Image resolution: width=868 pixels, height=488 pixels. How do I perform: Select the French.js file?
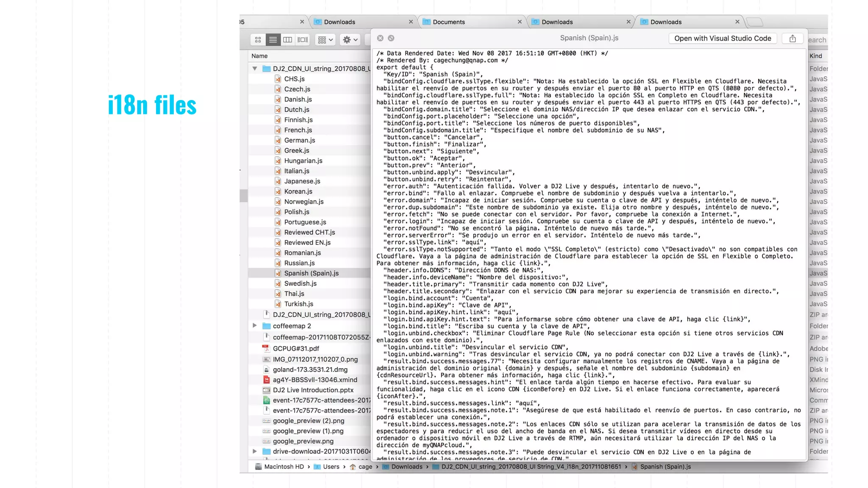(x=298, y=130)
